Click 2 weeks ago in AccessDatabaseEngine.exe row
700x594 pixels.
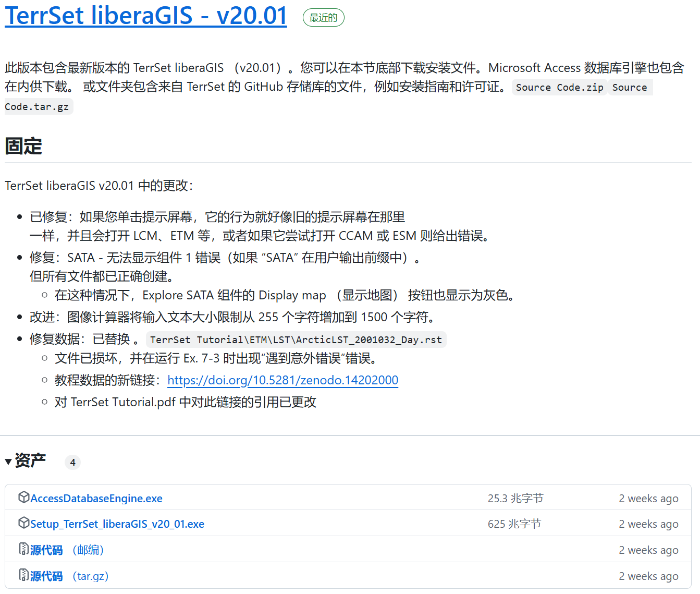click(649, 499)
